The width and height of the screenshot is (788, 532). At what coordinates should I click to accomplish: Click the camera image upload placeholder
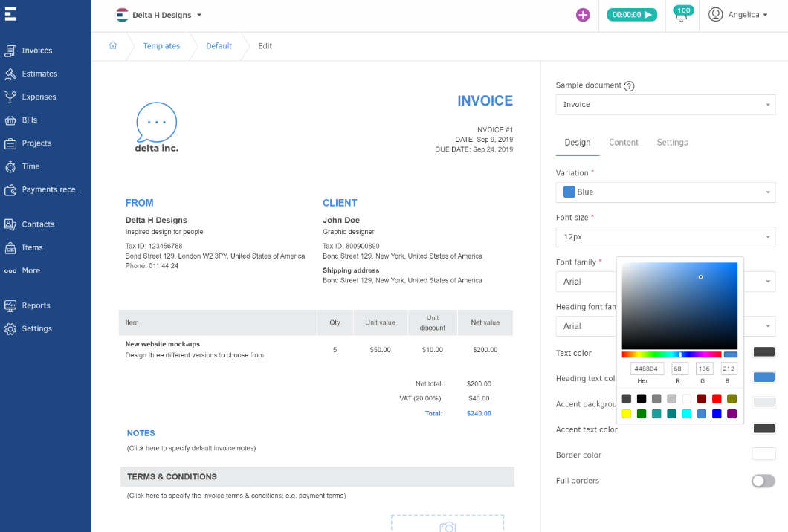coord(448,524)
